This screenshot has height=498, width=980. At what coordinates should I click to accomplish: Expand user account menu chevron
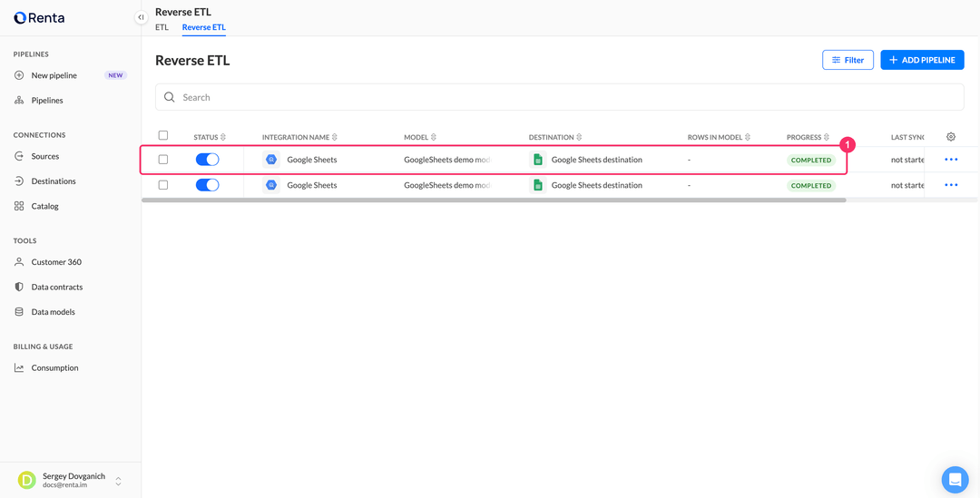118,482
